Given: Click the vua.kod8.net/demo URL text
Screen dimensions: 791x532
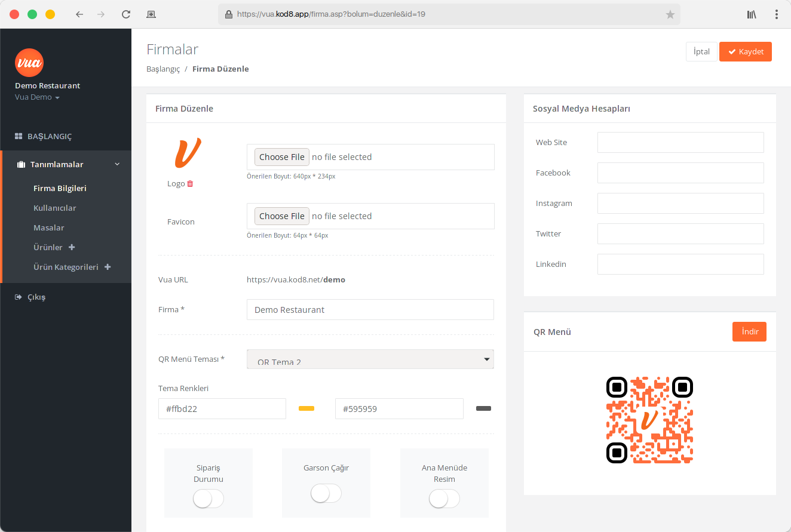Looking at the screenshot, I should [296, 279].
